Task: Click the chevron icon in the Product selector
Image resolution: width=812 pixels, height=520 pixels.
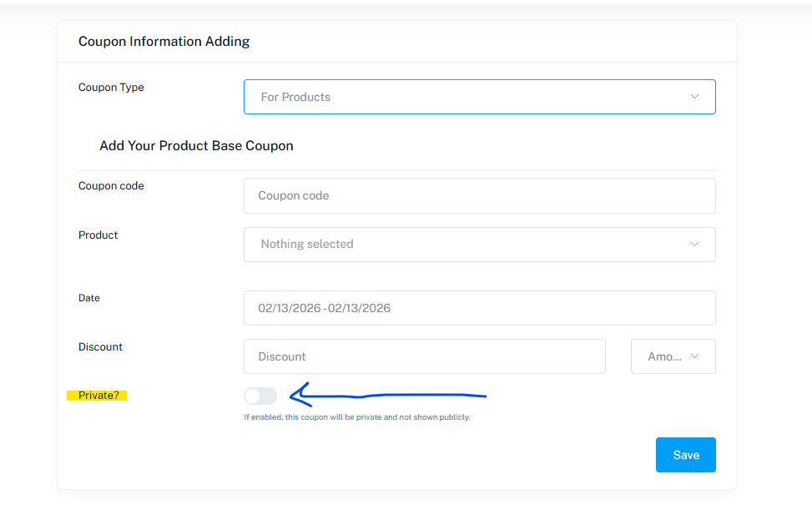Action: (694, 245)
